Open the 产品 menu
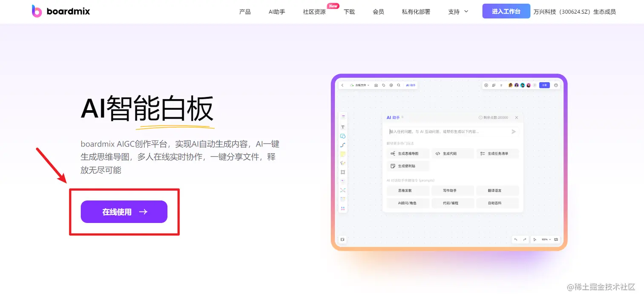644x300 pixels. 245,11
